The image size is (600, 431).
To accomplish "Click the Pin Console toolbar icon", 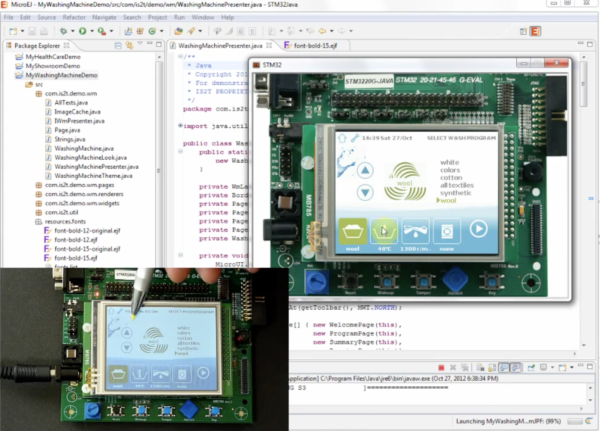I will 531,368.
